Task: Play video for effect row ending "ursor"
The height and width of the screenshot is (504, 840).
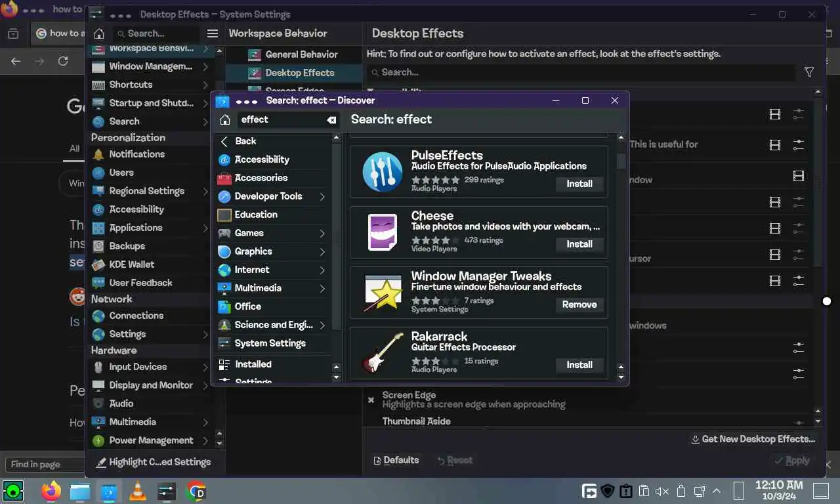Action: [775, 255]
